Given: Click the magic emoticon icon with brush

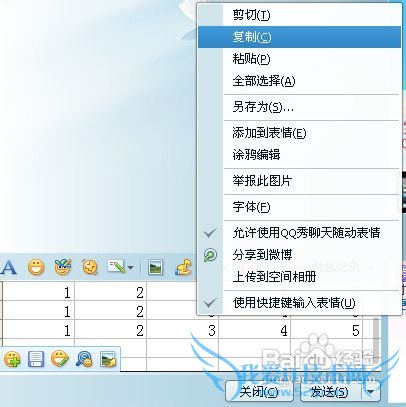Looking at the screenshot, I should pyautogui.click(x=63, y=267).
